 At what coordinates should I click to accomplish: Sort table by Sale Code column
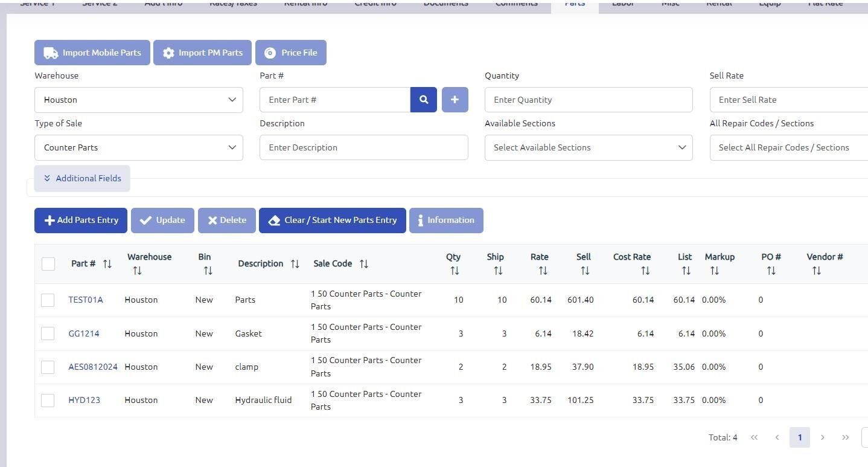[363, 264]
